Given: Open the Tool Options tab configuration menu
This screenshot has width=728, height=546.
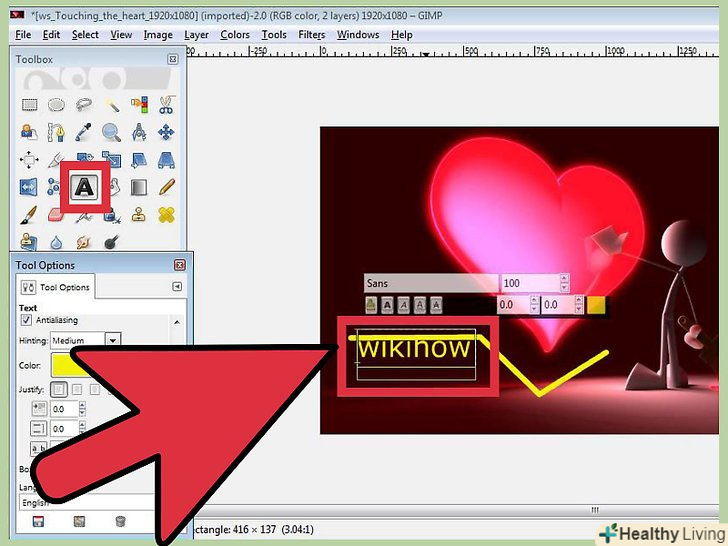Looking at the screenshot, I should [177, 286].
